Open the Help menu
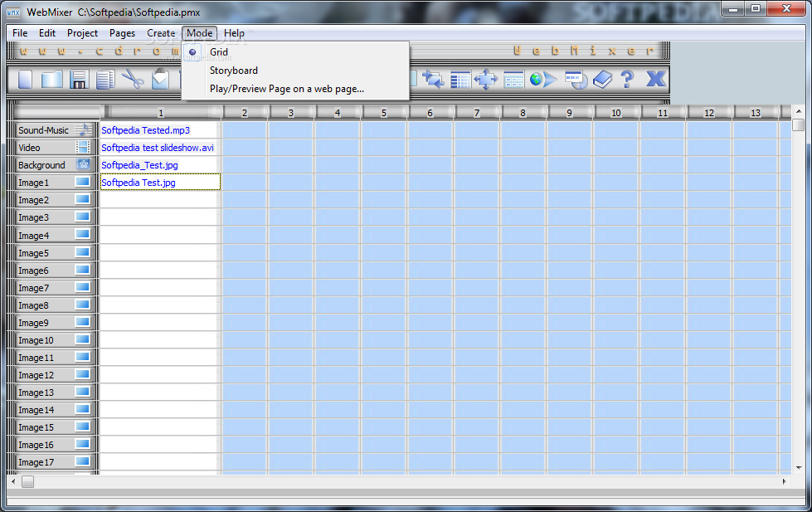 (x=234, y=33)
